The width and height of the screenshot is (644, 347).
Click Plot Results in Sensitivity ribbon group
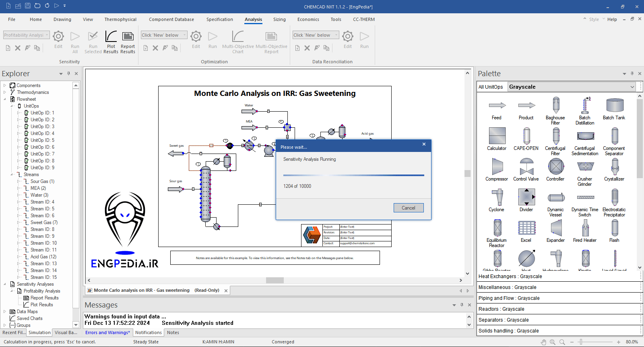[x=111, y=42]
